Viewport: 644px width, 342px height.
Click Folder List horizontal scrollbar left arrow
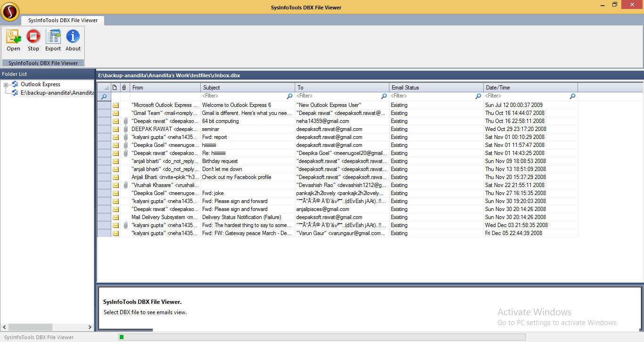(4, 327)
